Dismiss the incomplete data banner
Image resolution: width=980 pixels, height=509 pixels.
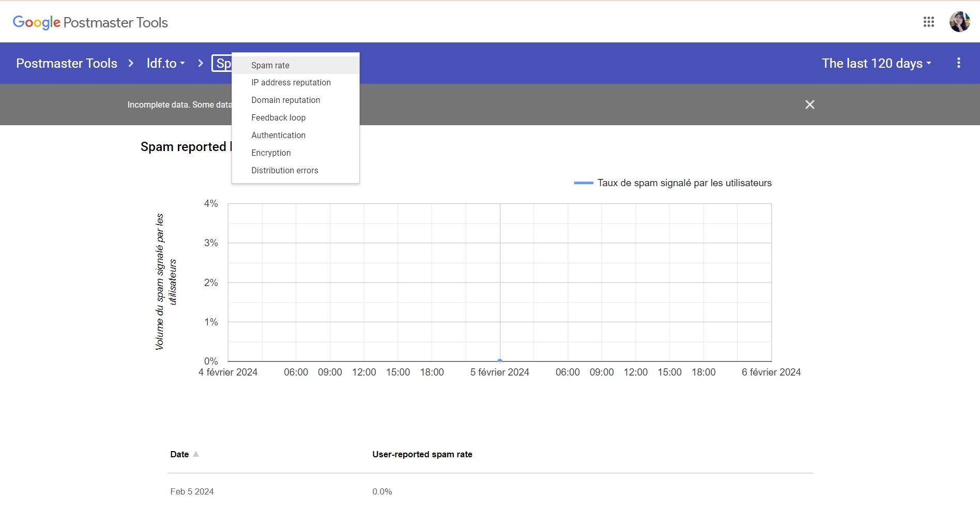(809, 104)
